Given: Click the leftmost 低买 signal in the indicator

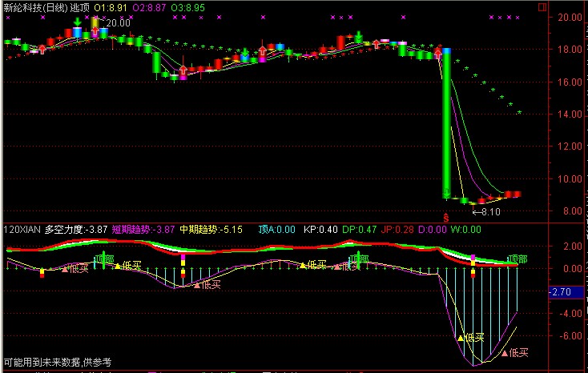Looking at the screenshot, I should (x=76, y=267).
